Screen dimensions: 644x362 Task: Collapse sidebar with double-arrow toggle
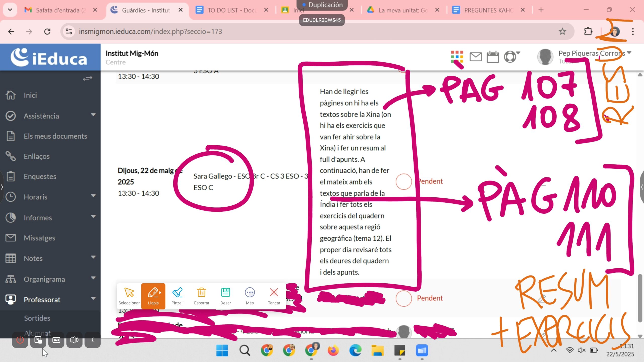coord(88,79)
